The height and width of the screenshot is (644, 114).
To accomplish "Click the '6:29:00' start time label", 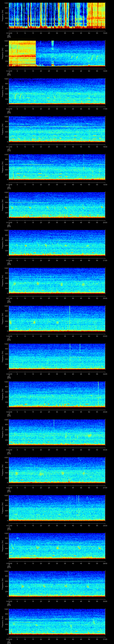I will coord(9,601).
